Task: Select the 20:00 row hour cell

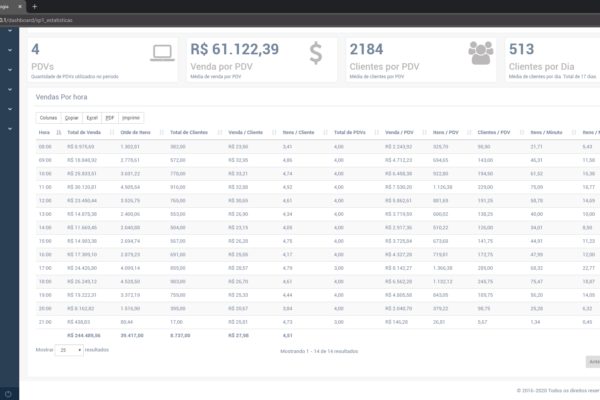Action: [x=45, y=309]
